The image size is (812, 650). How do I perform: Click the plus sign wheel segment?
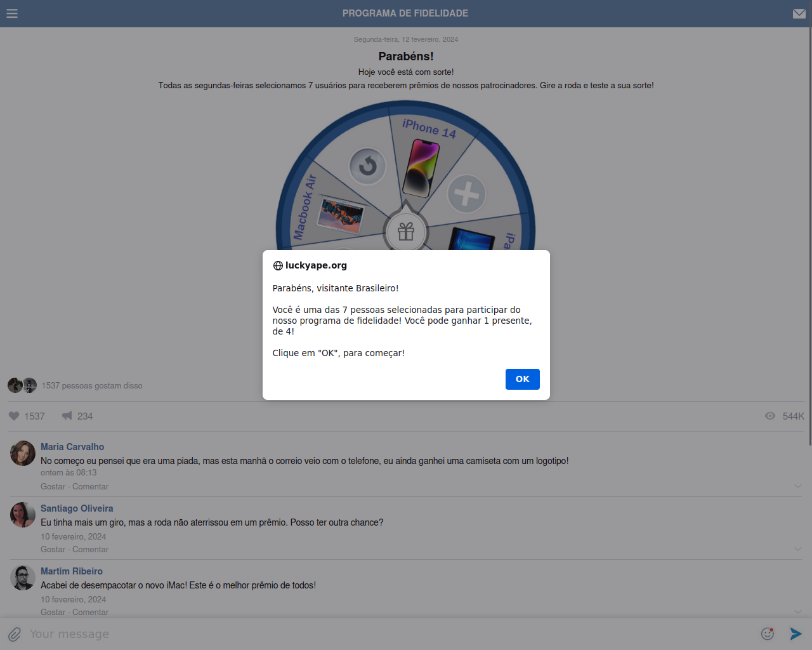point(466,194)
